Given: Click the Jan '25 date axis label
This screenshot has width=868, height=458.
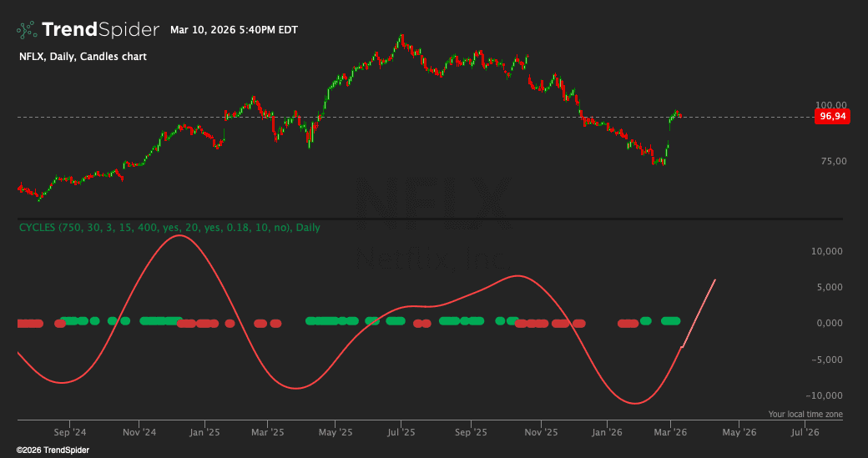Looking at the screenshot, I should tap(204, 432).
